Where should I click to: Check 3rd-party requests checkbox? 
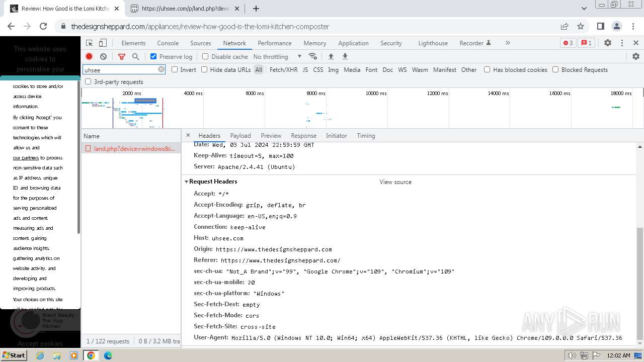(88, 81)
